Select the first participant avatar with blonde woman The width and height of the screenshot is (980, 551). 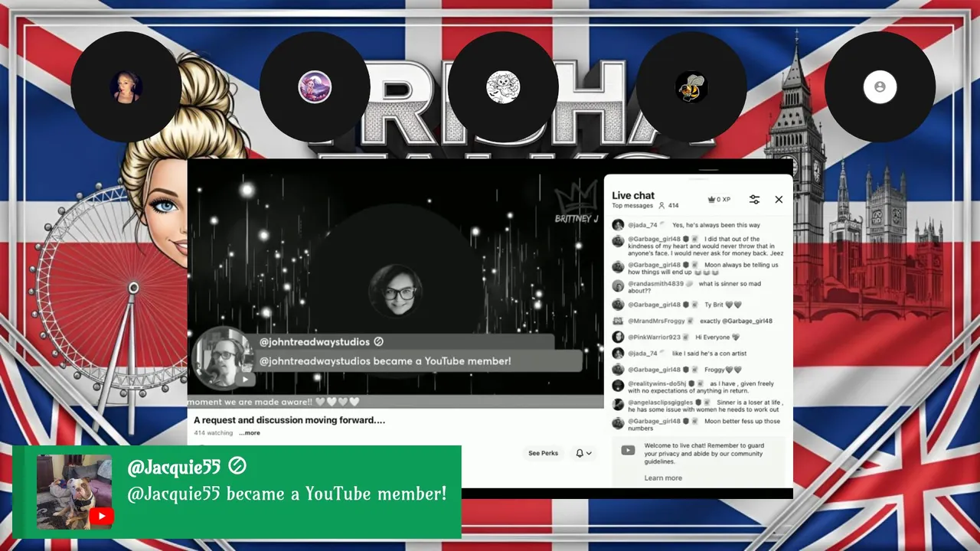coord(126,86)
